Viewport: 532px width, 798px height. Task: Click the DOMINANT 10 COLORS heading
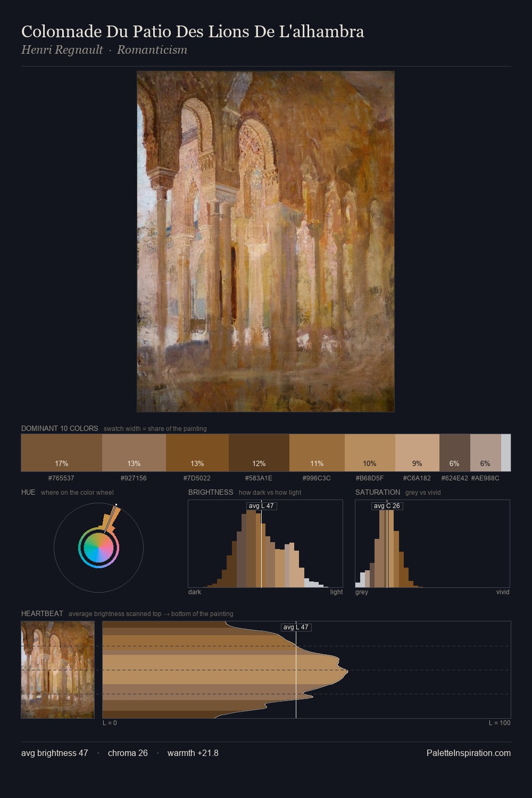(x=60, y=428)
